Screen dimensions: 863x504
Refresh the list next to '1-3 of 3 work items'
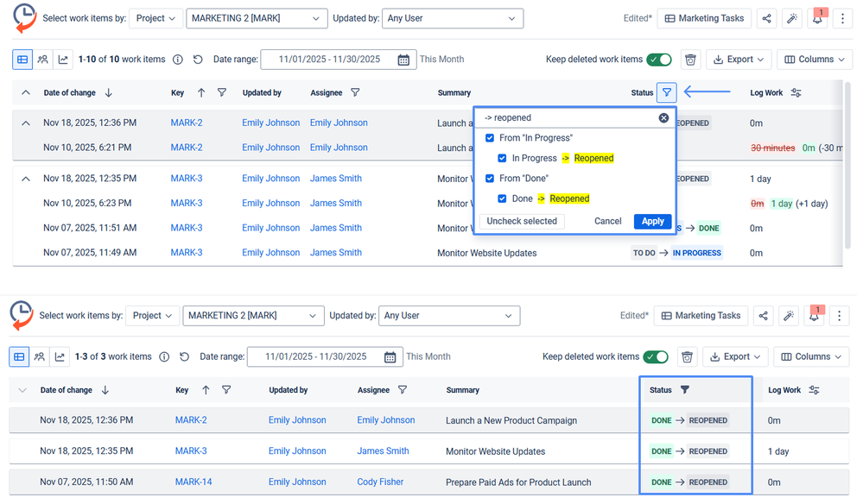(184, 356)
